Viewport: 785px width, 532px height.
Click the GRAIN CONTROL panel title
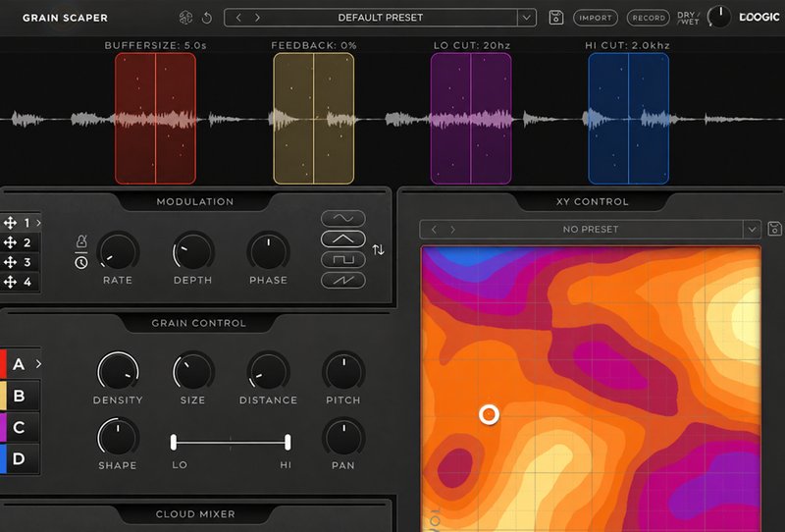click(x=199, y=323)
